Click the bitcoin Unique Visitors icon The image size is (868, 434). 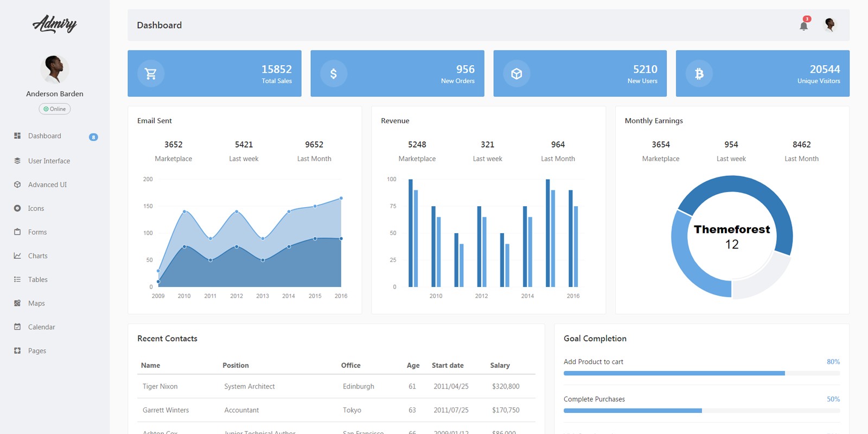699,73
